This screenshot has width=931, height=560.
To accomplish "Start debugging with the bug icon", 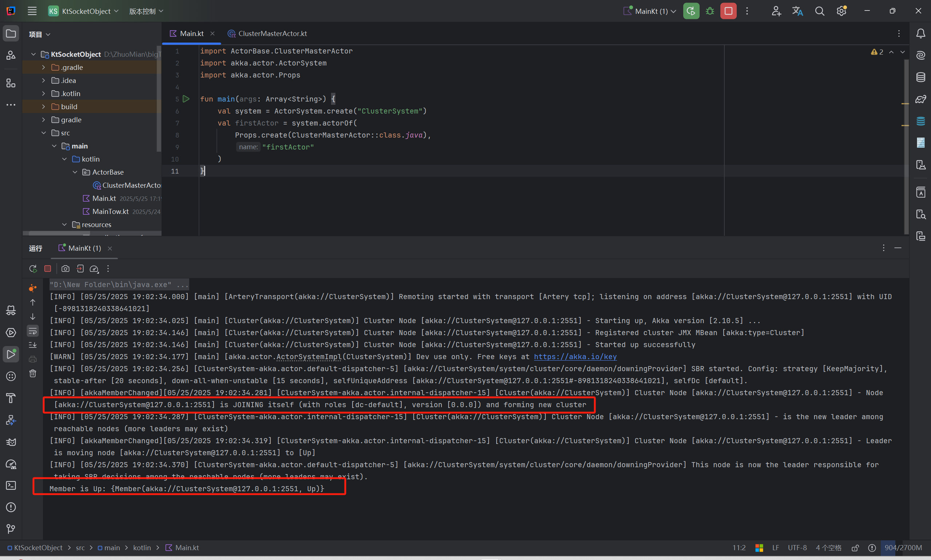I will 710,11.
